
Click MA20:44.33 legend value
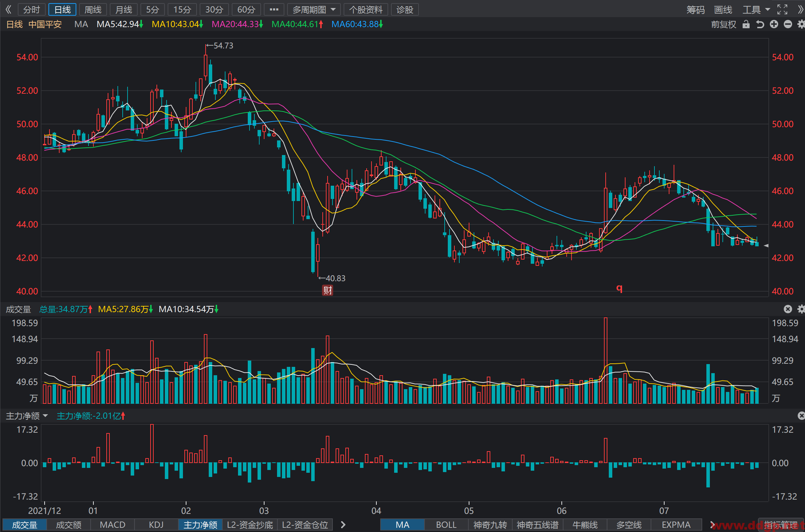pyautogui.click(x=237, y=24)
